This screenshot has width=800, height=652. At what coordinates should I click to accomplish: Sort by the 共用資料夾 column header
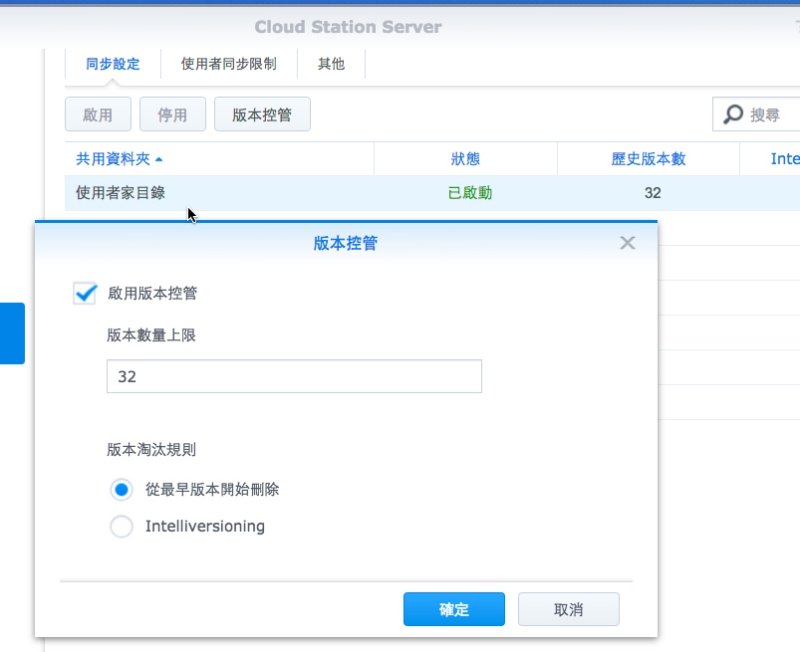tap(219, 159)
